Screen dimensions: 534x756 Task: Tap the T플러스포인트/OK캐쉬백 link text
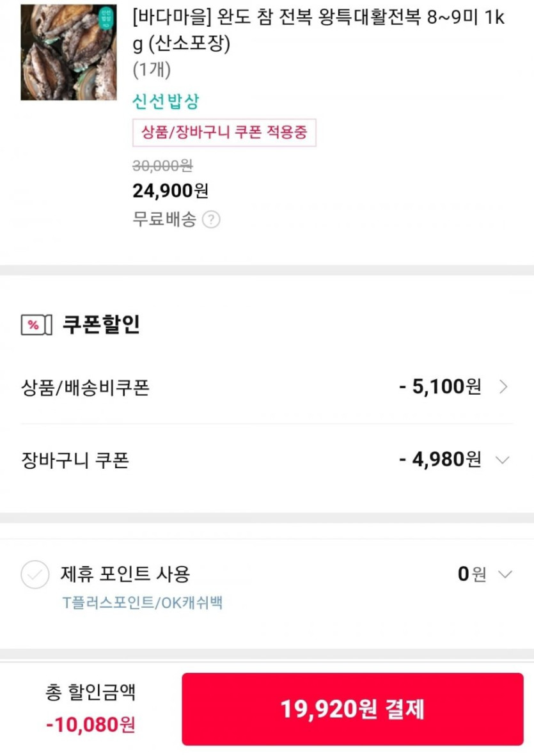pos(142,602)
